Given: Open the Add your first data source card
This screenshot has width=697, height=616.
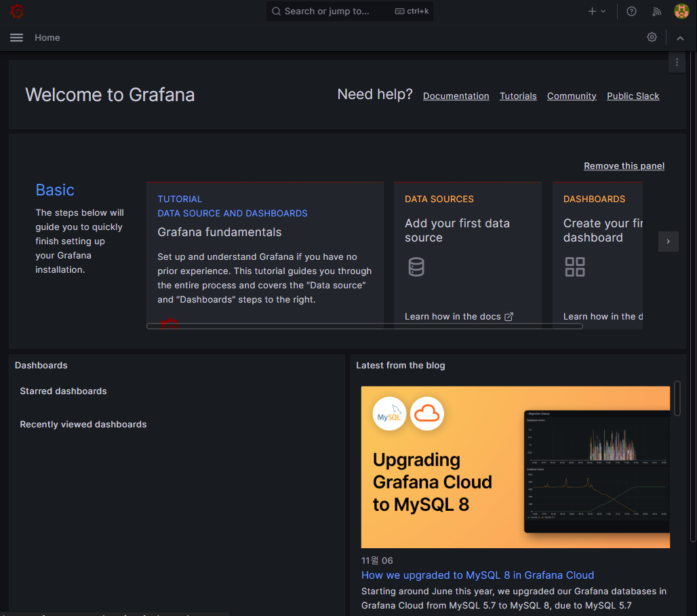Looking at the screenshot, I should click(x=468, y=255).
